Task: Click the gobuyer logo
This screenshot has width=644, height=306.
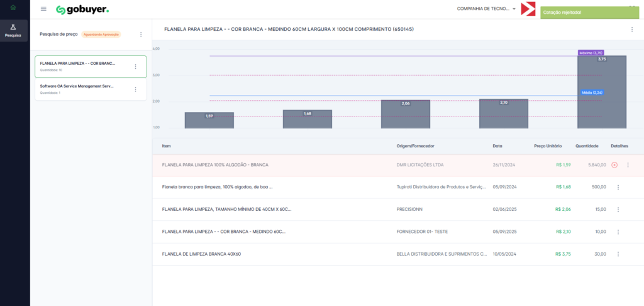Action: coord(82,9)
